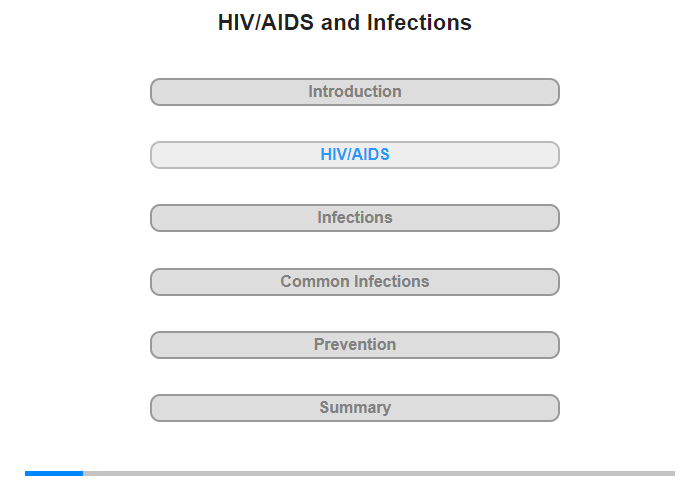View the Summary section
700x480 pixels.
pyautogui.click(x=354, y=408)
